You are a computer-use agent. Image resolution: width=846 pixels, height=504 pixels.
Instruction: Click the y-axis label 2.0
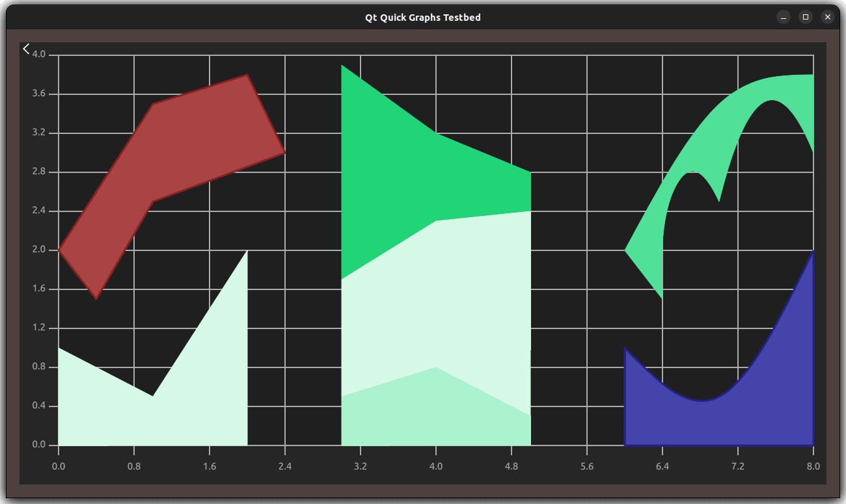[39, 250]
